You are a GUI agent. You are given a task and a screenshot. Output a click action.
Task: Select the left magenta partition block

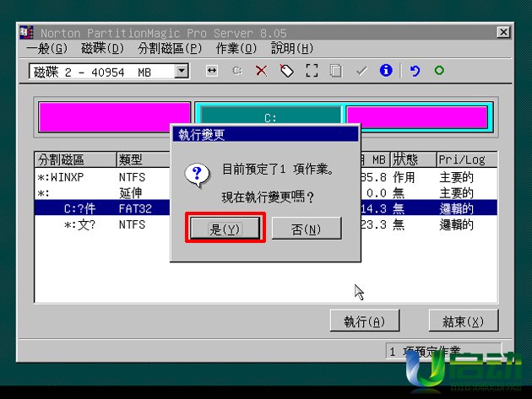[x=115, y=117]
